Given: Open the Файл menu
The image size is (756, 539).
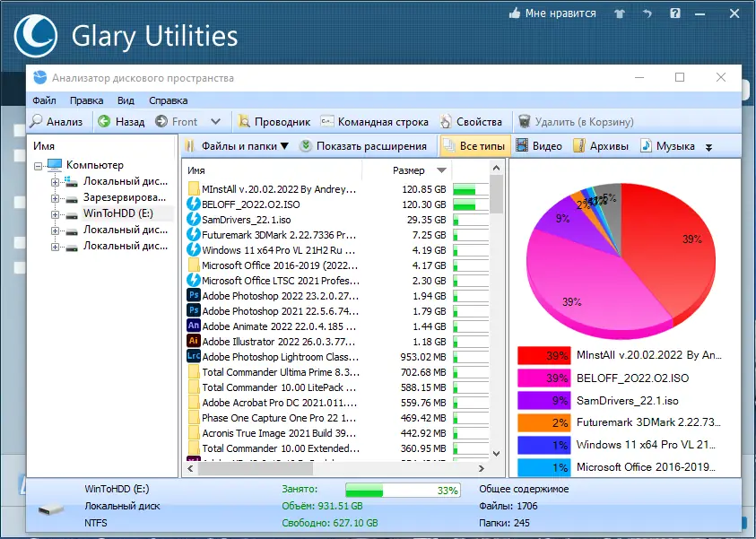Looking at the screenshot, I should [x=44, y=100].
